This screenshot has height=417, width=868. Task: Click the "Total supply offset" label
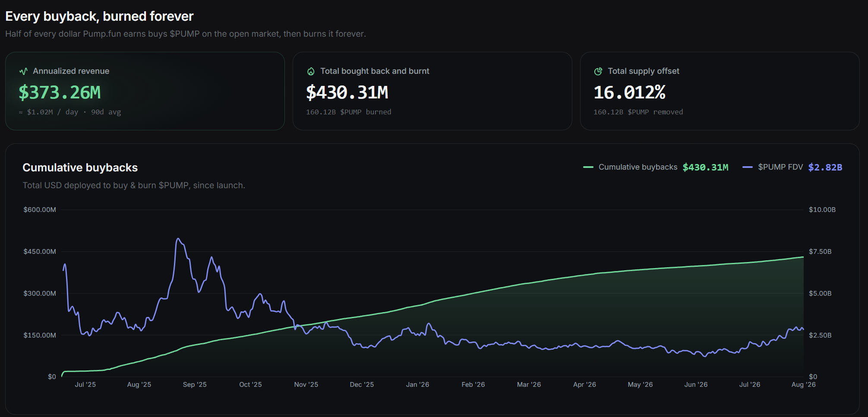click(644, 71)
